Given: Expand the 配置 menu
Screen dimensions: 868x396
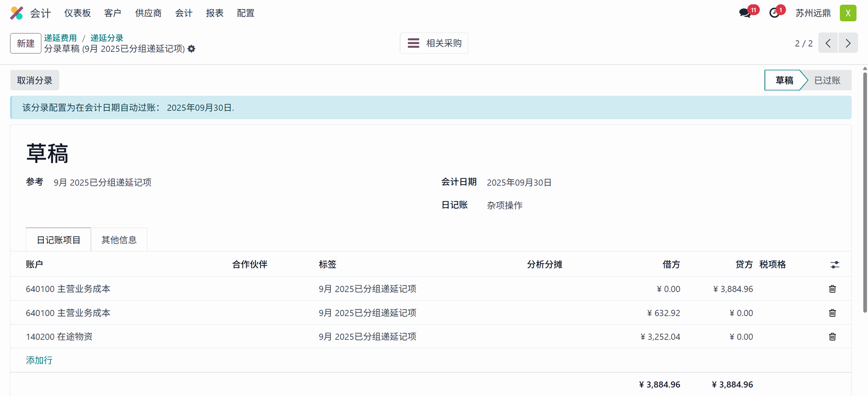Looking at the screenshot, I should (x=245, y=13).
